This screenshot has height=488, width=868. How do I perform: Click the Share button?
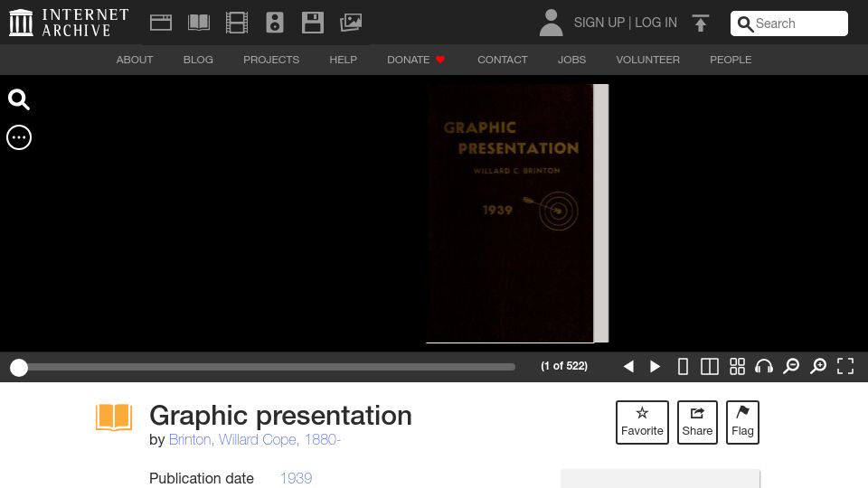(x=697, y=422)
